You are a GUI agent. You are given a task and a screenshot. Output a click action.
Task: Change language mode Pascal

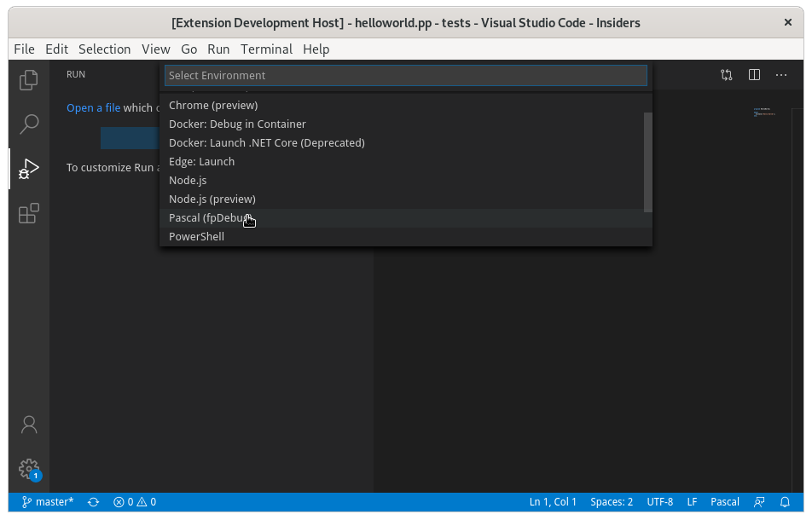724,502
